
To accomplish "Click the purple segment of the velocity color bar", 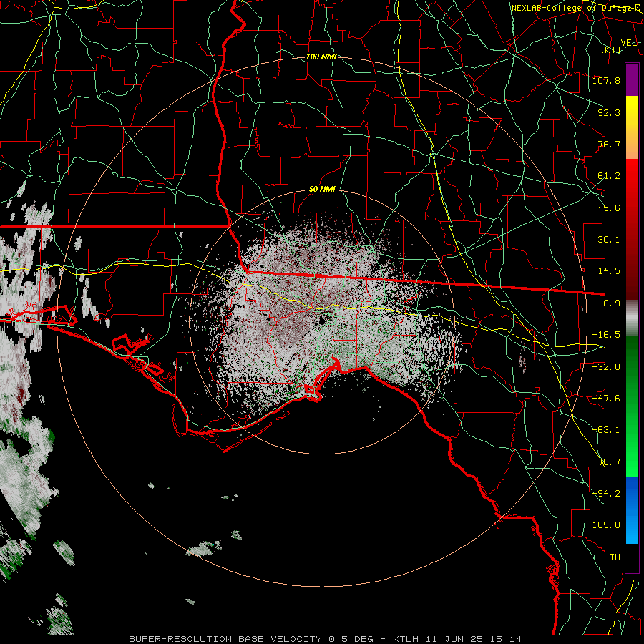I will click(x=632, y=79).
